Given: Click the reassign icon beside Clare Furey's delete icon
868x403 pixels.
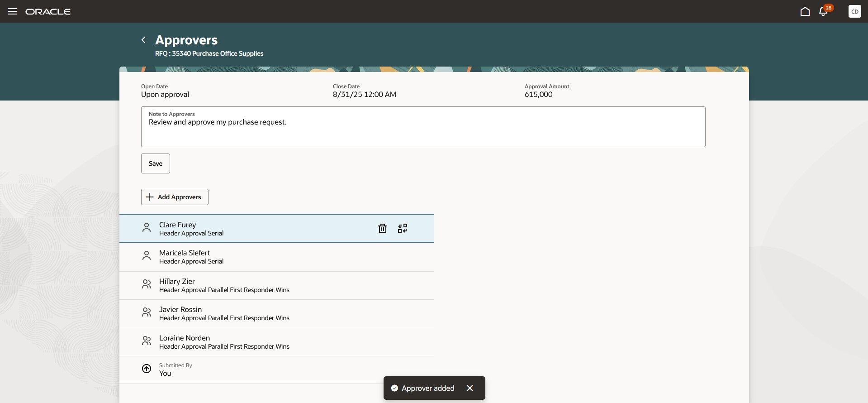Looking at the screenshot, I should [403, 228].
